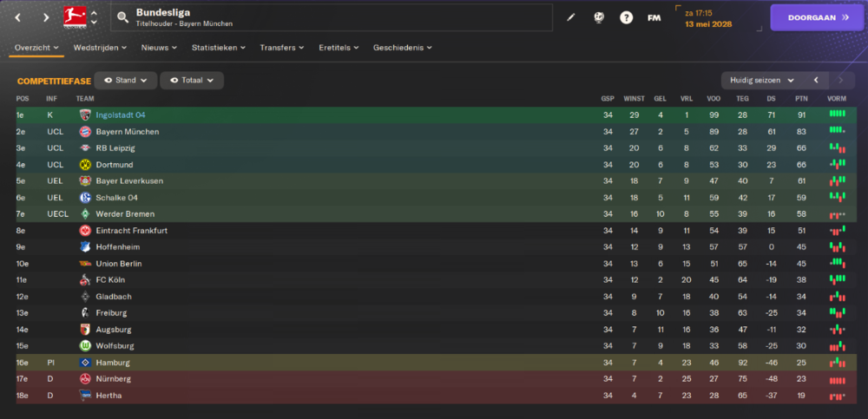Expand the Huidig seizoen dropdown
The image size is (868, 419).
pyautogui.click(x=762, y=81)
